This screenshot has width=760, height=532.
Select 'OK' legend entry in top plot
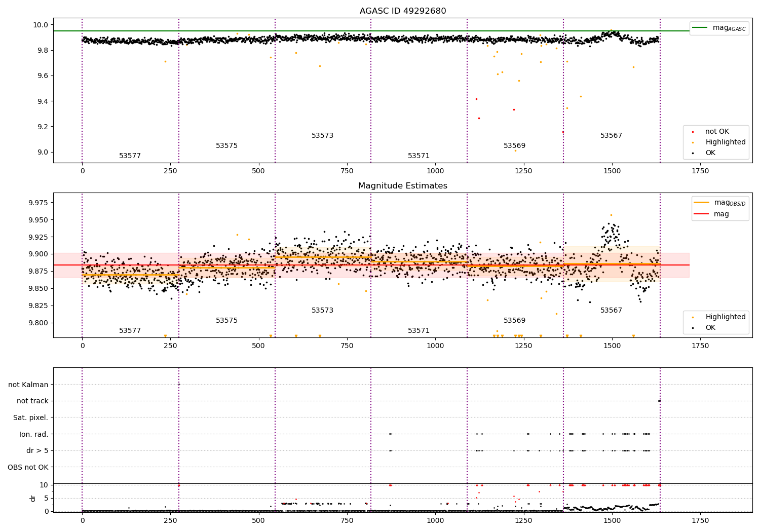tap(710, 153)
